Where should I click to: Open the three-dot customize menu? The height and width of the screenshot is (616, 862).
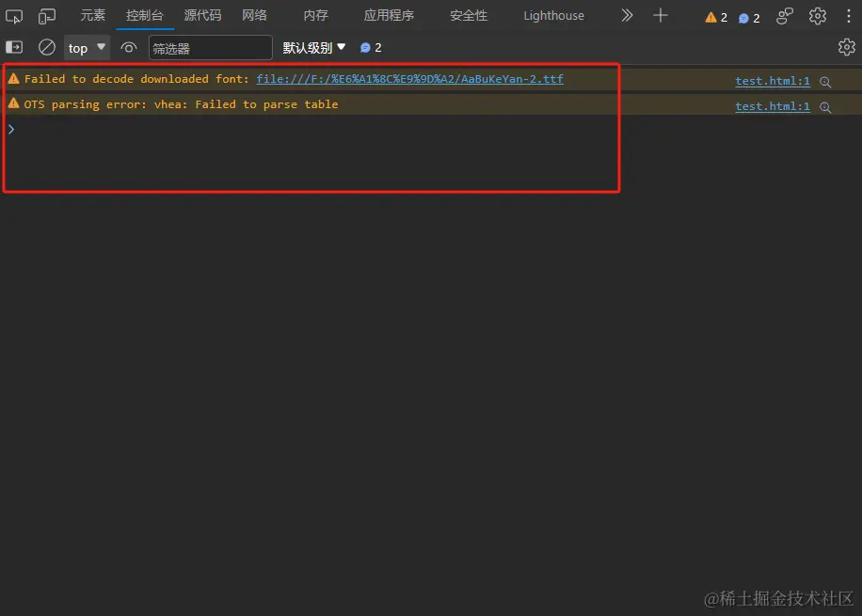(849, 16)
